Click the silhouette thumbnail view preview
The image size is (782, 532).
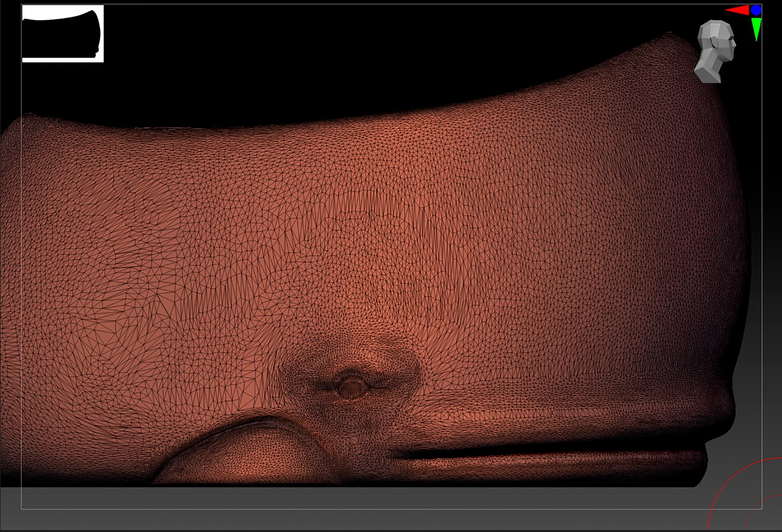(x=63, y=33)
